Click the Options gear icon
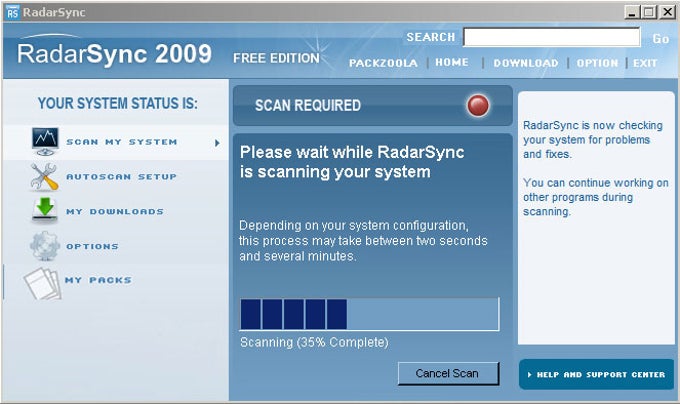Screen dimensions: 680x404 point(45,246)
